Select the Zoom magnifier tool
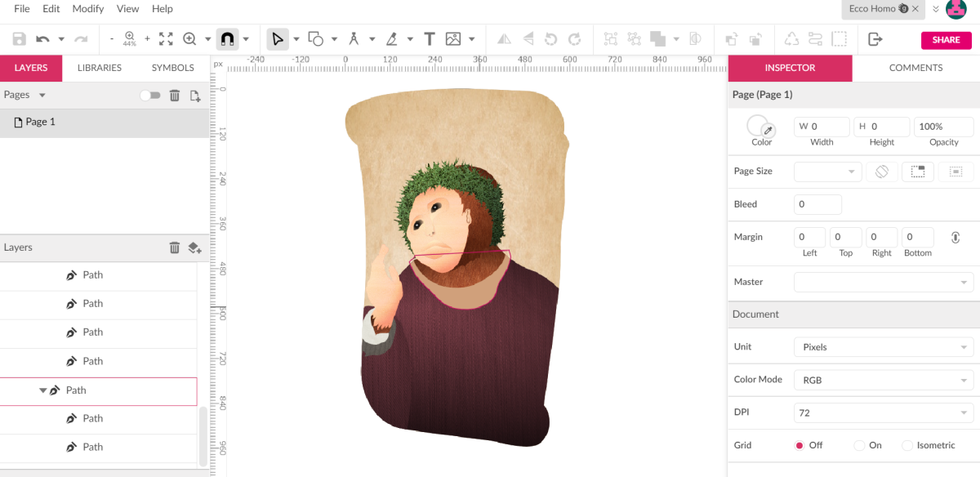Image resolution: width=980 pixels, height=477 pixels. (189, 38)
